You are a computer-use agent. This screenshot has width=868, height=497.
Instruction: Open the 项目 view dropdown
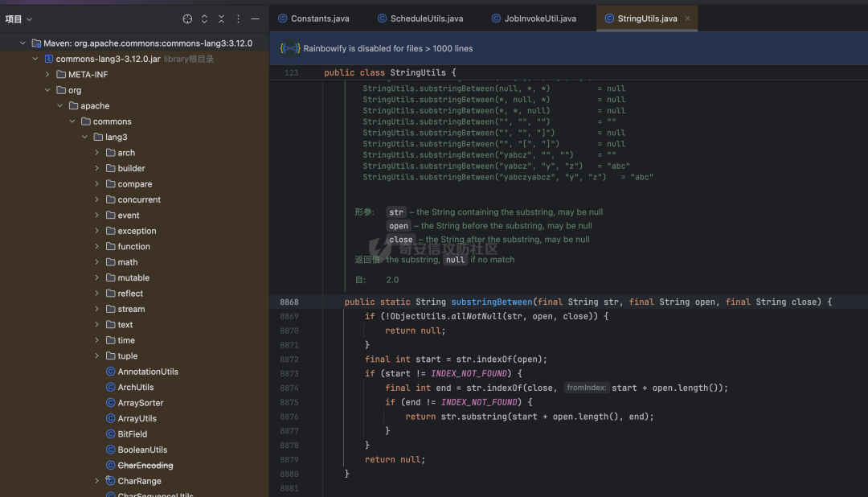[18, 18]
